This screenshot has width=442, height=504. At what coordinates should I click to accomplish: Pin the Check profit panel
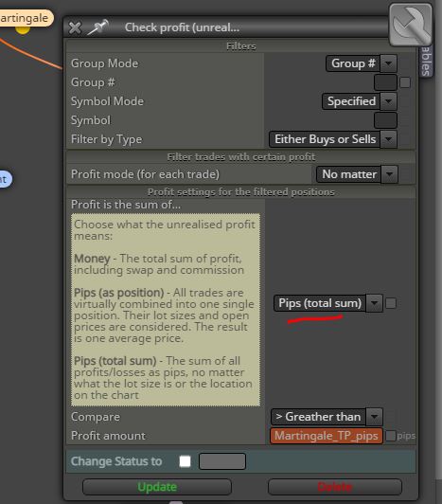point(98,27)
